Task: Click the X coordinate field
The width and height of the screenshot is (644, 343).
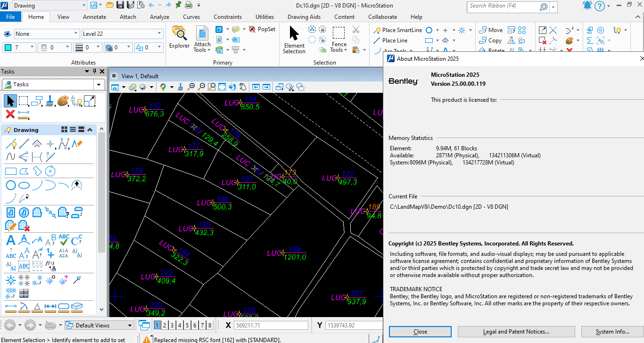Action: (x=271, y=325)
